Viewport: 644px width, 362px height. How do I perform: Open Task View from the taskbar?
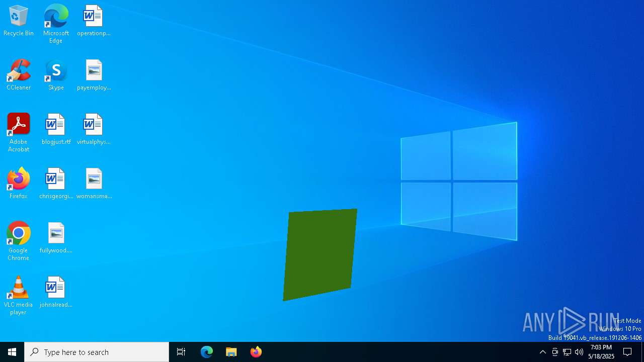(181, 352)
